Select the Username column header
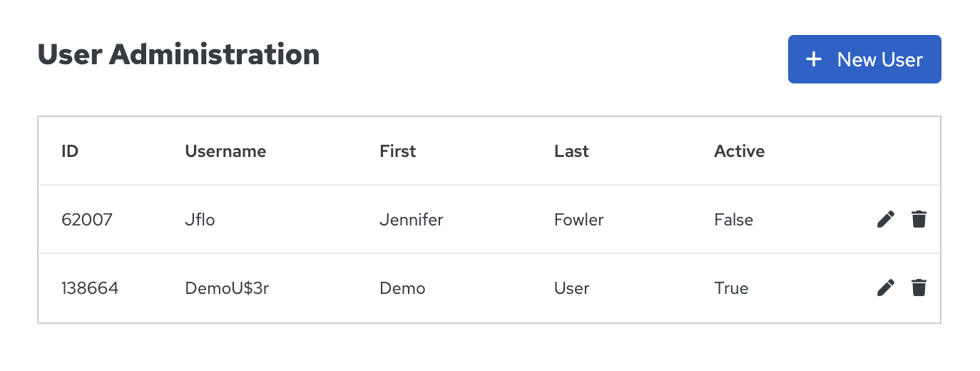Image resolution: width=980 pixels, height=371 pixels. point(225,151)
